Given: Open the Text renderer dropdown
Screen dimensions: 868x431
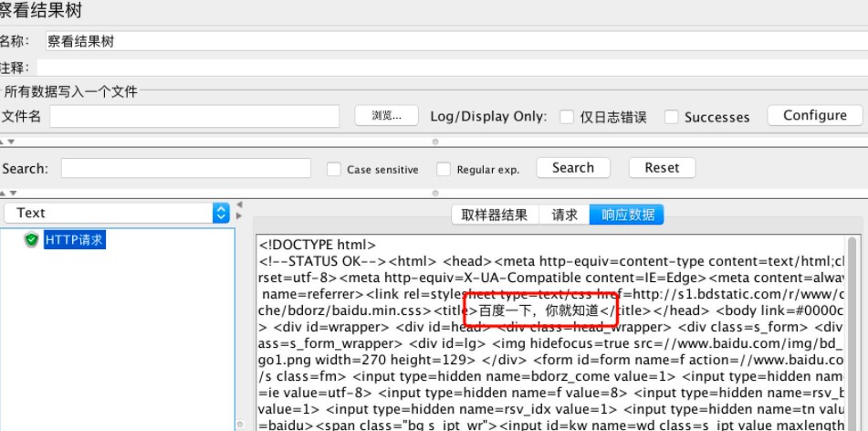Looking at the screenshot, I should [x=117, y=213].
